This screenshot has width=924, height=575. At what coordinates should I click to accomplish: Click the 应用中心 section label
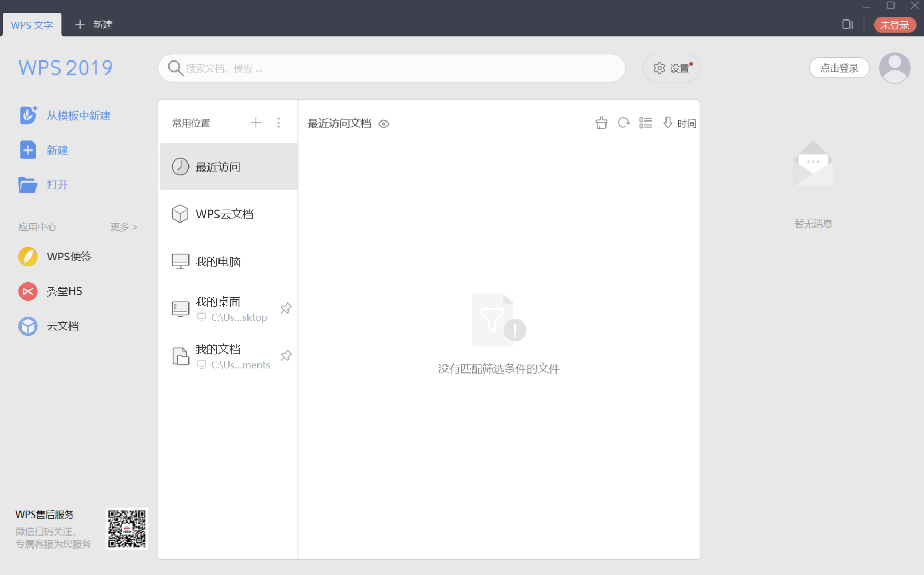click(x=37, y=227)
